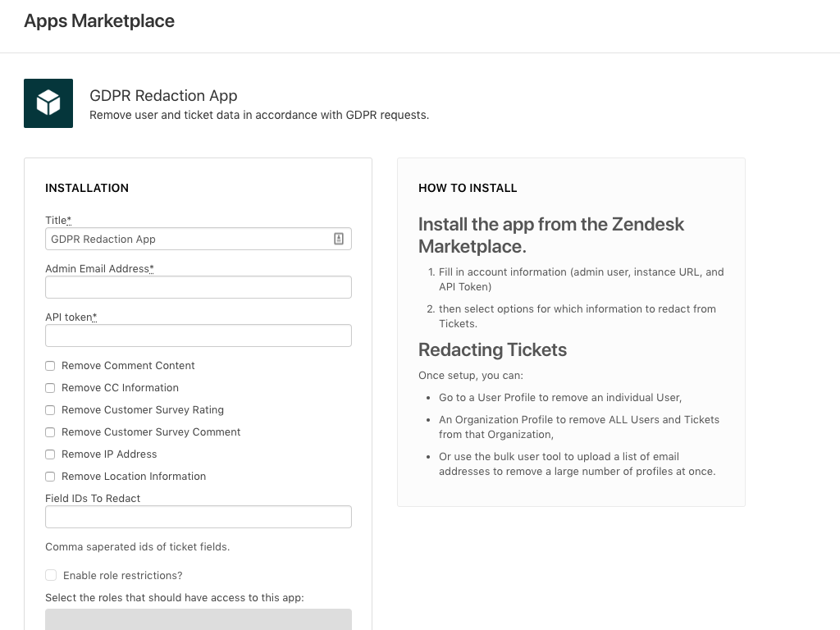Check Remove CC Information
Viewport: 840px width, 630px height.
tap(50, 388)
